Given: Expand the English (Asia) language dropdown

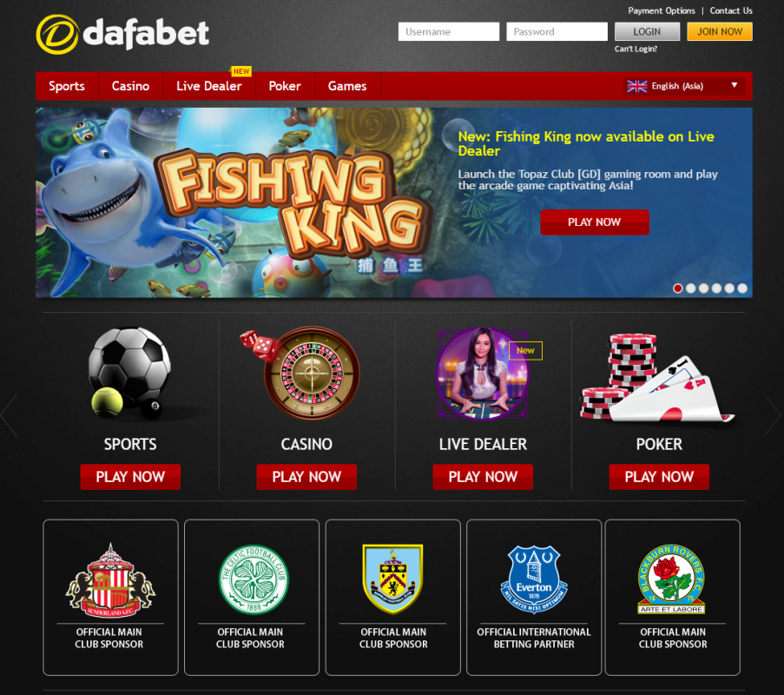Looking at the screenshot, I should (x=683, y=86).
